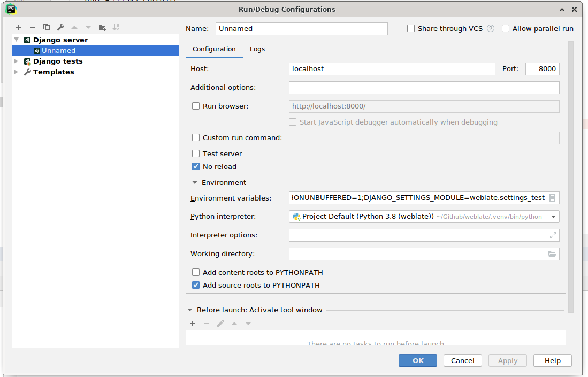Collapse the Environment section

(x=195, y=182)
